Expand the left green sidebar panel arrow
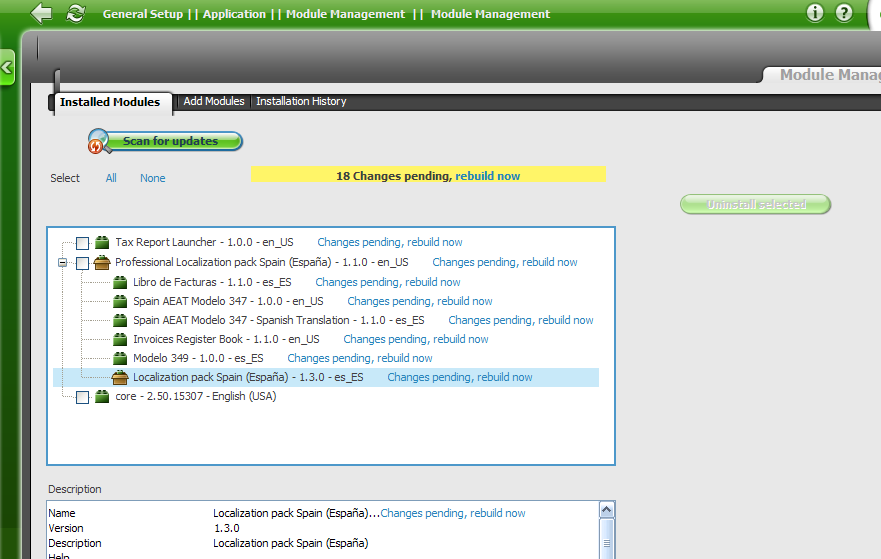 [x=6, y=68]
